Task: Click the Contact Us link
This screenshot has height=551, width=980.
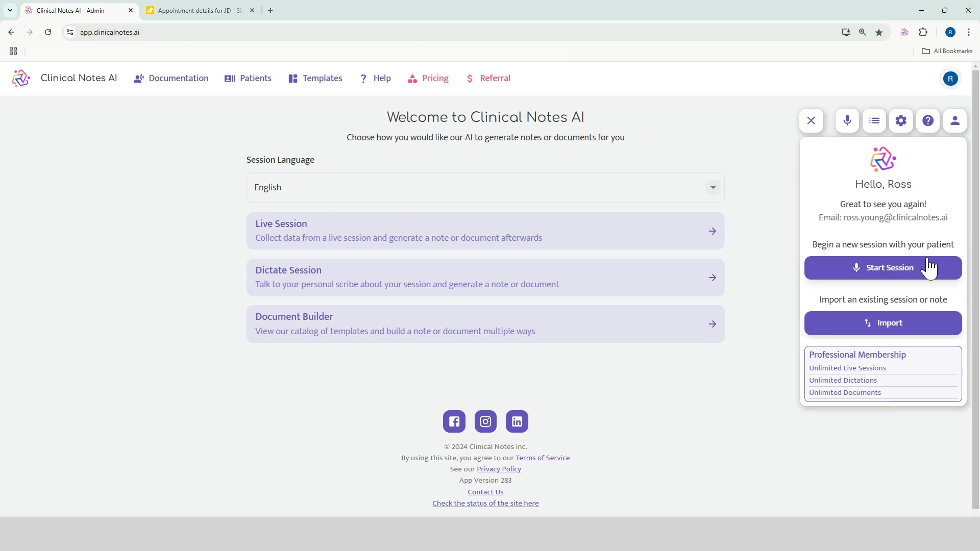Action: click(485, 492)
